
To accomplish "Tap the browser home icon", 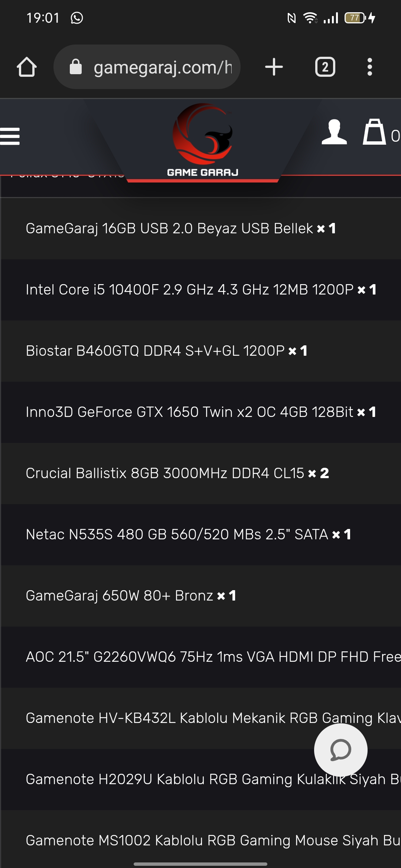I will pyautogui.click(x=27, y=67).
